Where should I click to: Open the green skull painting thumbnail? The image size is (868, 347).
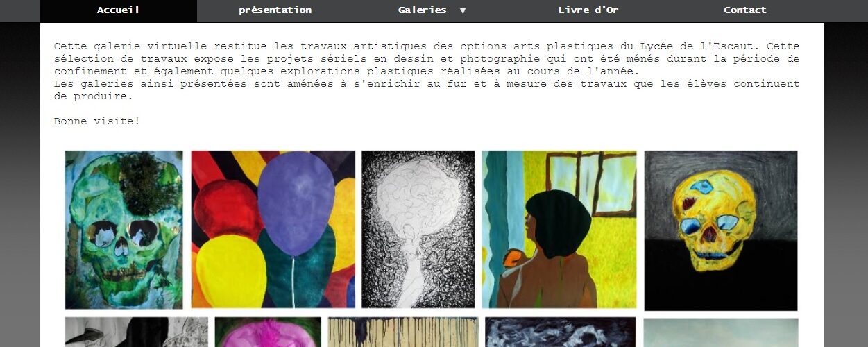[124, 230]
